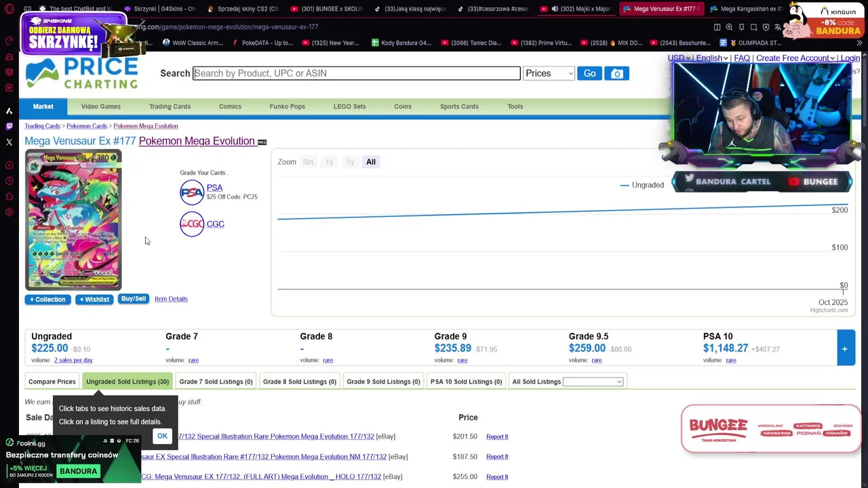Click the ad-blocker shield icon in address bar

click(x=766, y=27)
